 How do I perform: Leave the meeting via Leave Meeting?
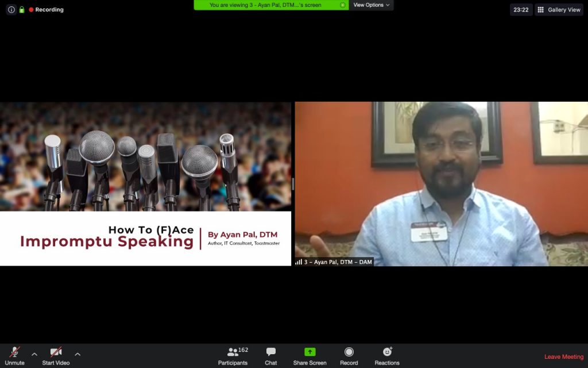pos(563,357)
